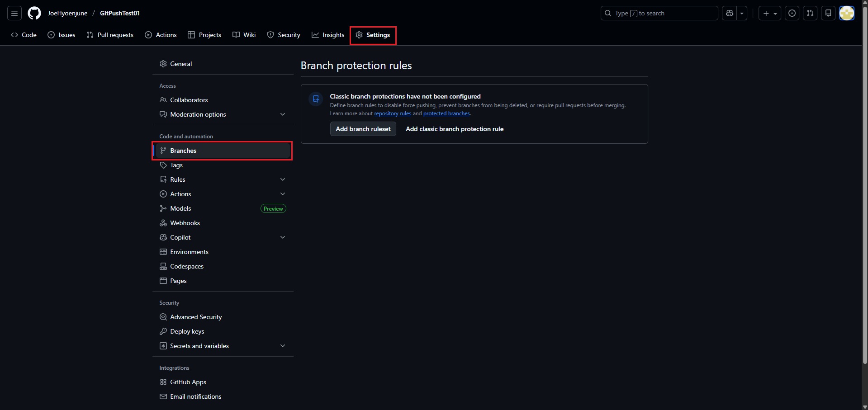Expand Moderation options chevron
This screenshot has height=410, width=868.
tap(283, 114)
